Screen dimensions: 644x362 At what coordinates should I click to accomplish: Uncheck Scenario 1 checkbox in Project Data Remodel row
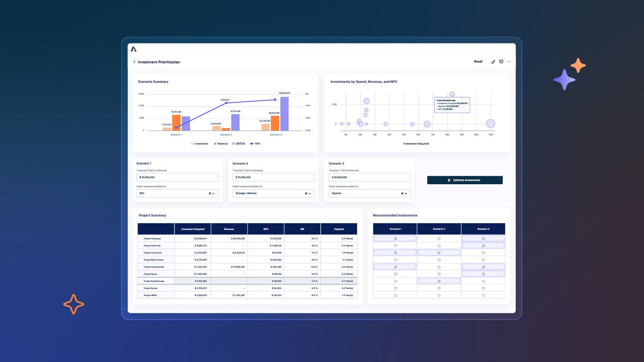(395, 267)
